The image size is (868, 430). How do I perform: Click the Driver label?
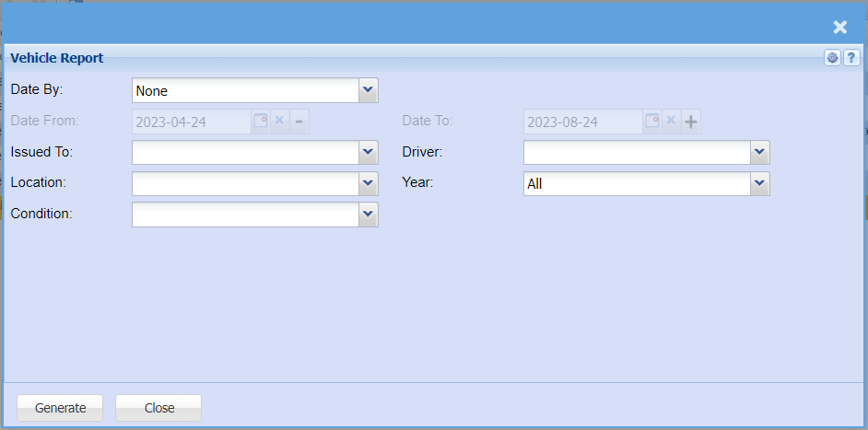(422, 152)
